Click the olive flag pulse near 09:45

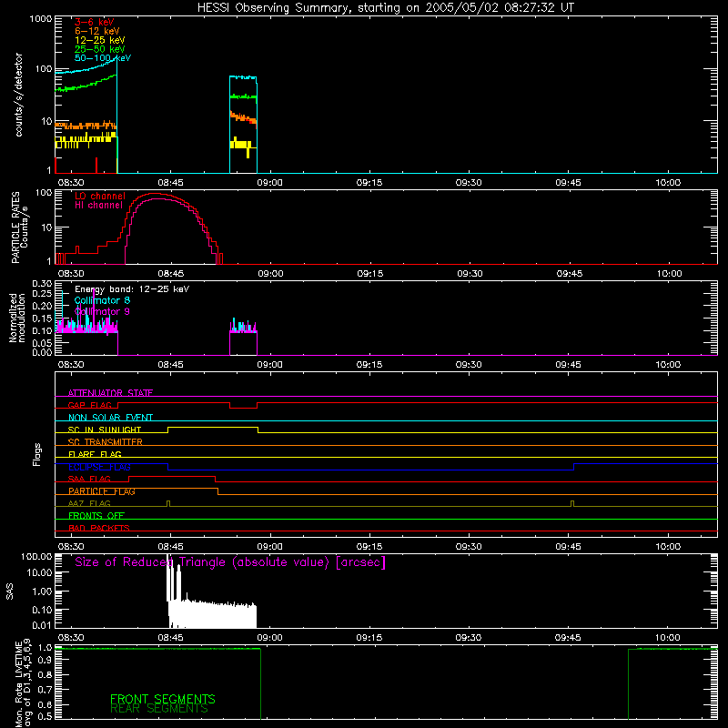[572, 503]
